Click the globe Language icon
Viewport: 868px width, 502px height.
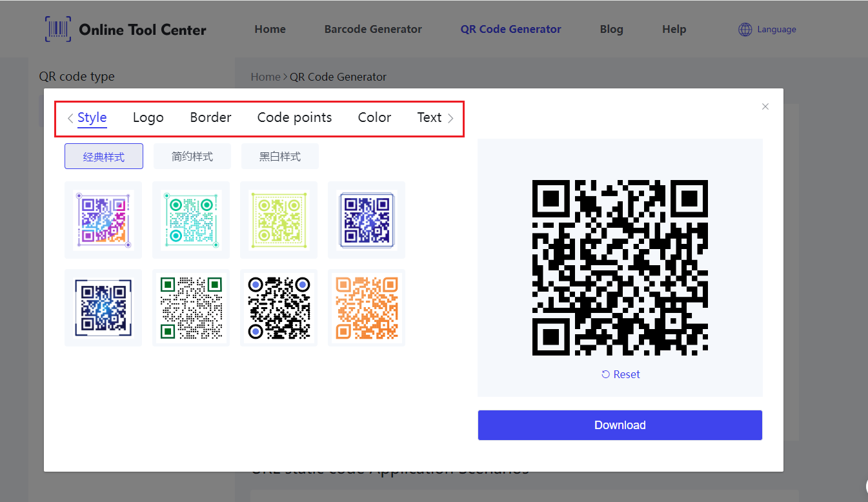[x=745, y=29]
